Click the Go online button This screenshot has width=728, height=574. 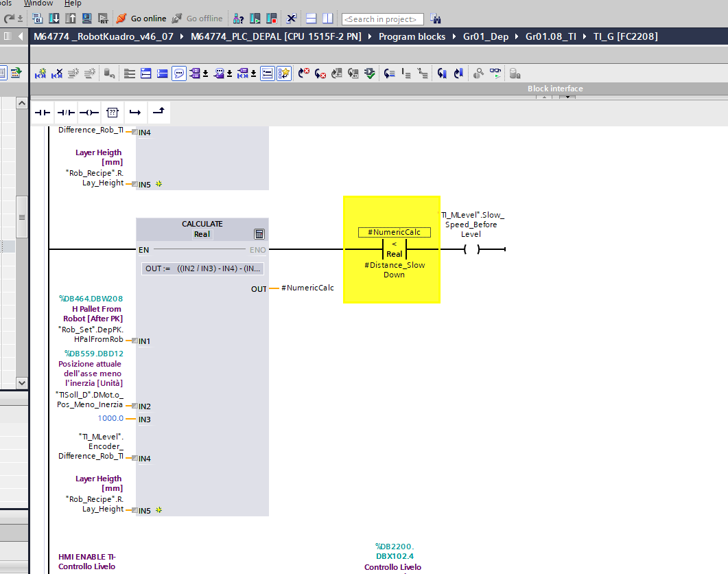pos(141,19)
